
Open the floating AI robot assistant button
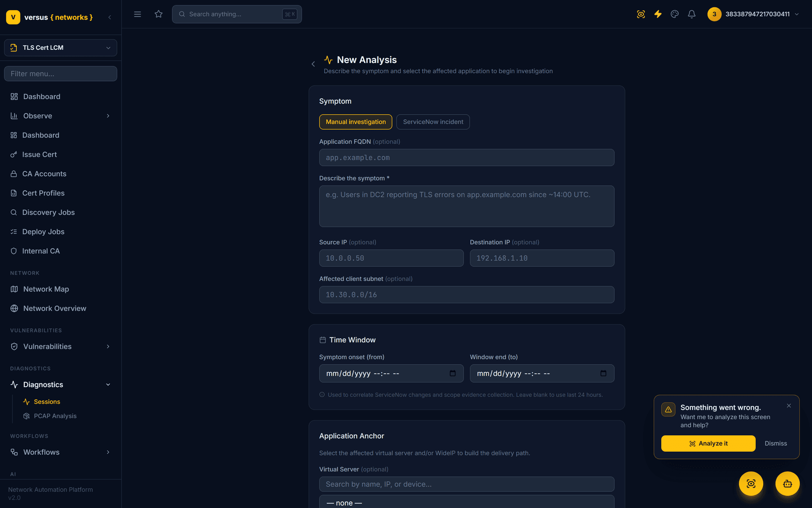tap(788, 484)
